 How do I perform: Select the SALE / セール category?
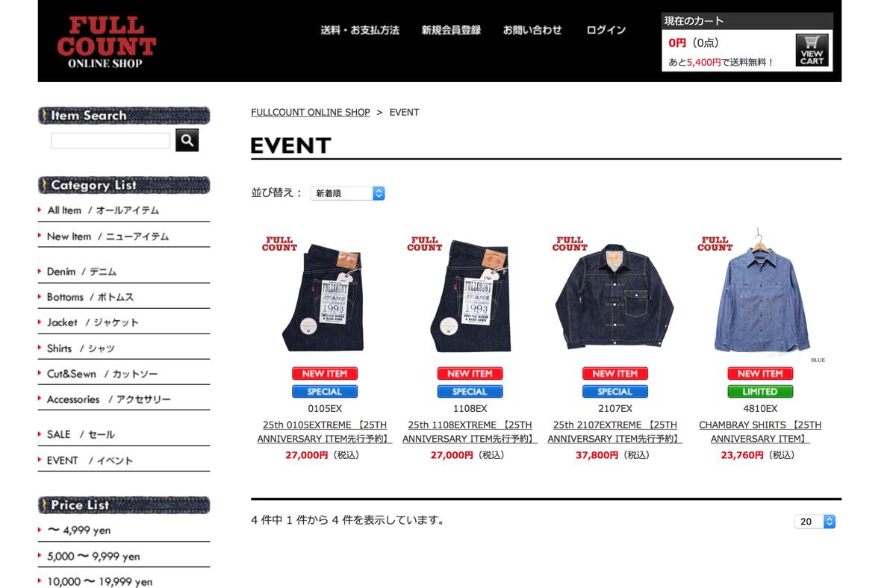point(123,434)
